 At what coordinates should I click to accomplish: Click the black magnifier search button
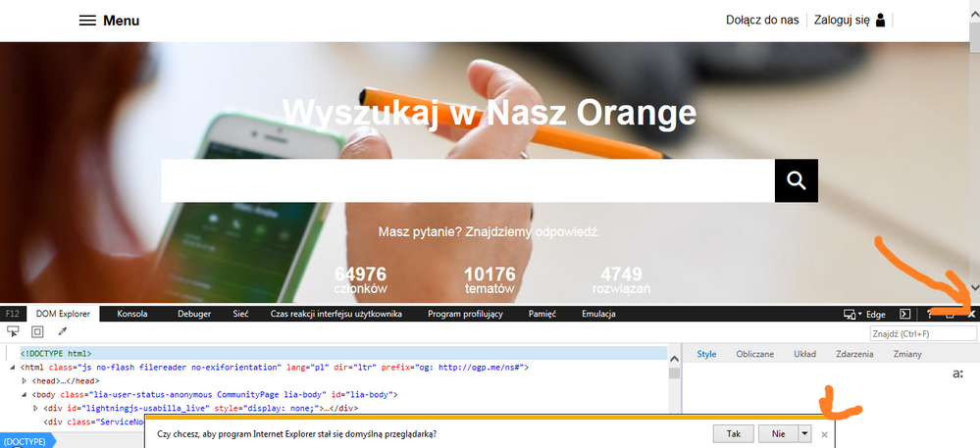[x=797, y=180]
